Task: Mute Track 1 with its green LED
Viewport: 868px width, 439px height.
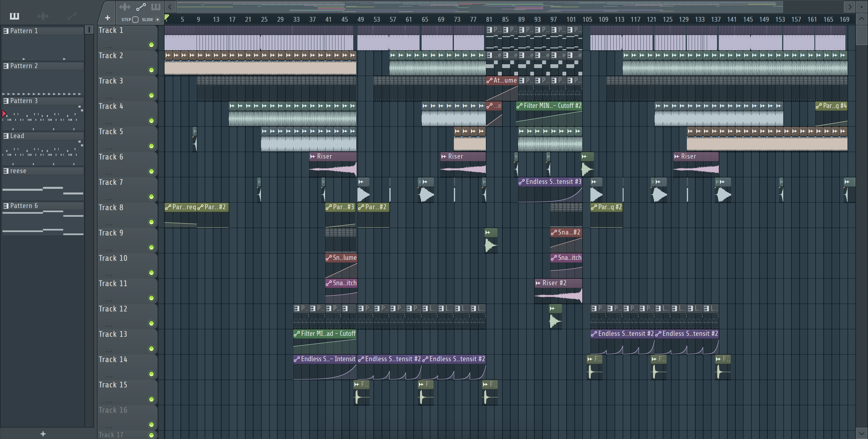Action: coord(151,45)
